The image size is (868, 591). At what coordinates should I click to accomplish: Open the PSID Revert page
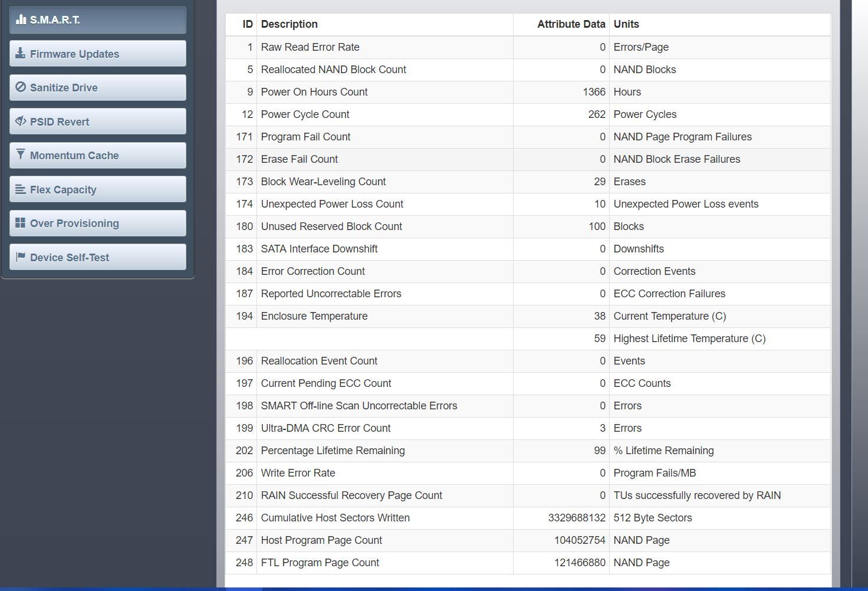click(98, 122)
